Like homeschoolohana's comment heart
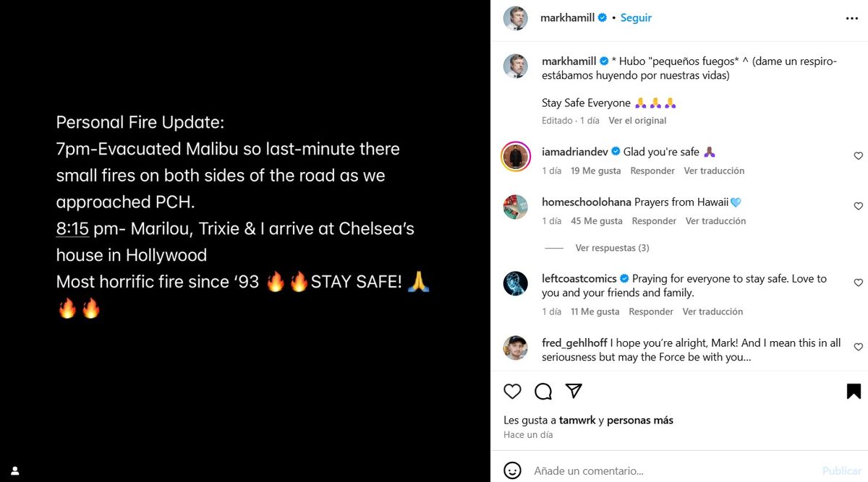This screenshot has height=482, width=868. (859, 205)
